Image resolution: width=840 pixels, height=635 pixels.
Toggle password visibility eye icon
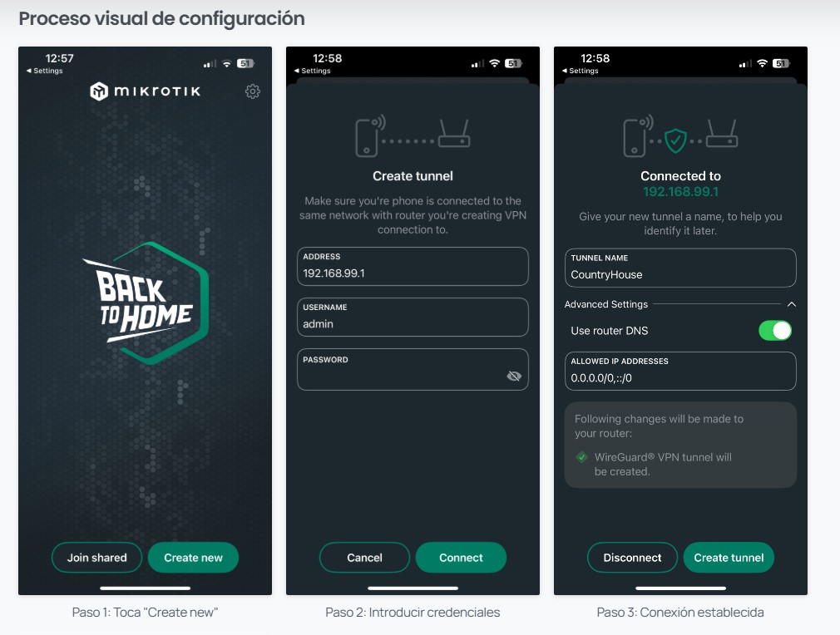pos(514,376)
